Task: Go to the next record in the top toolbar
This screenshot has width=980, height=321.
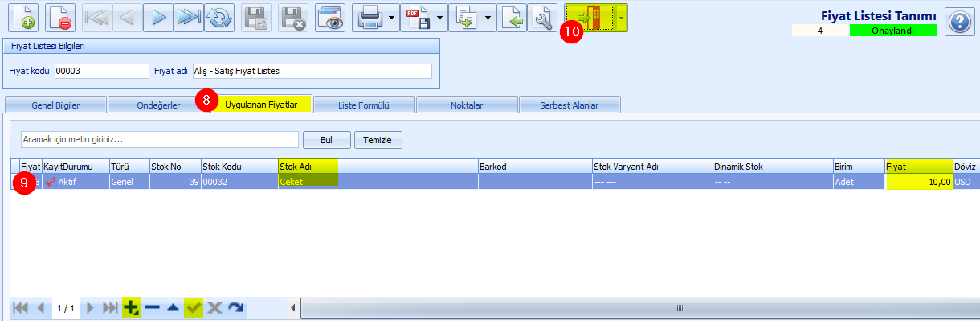Action: pyautogui.click(x=157, y=17)
